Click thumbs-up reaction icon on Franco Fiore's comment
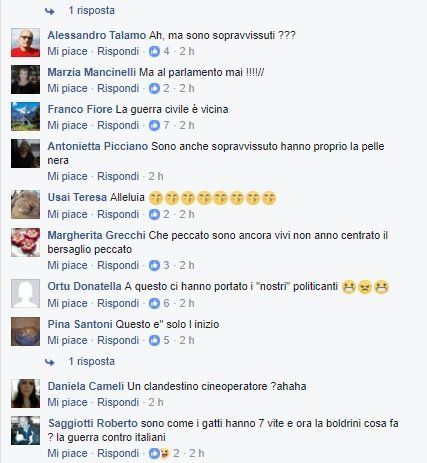427x463 pixels. (154, 125)
